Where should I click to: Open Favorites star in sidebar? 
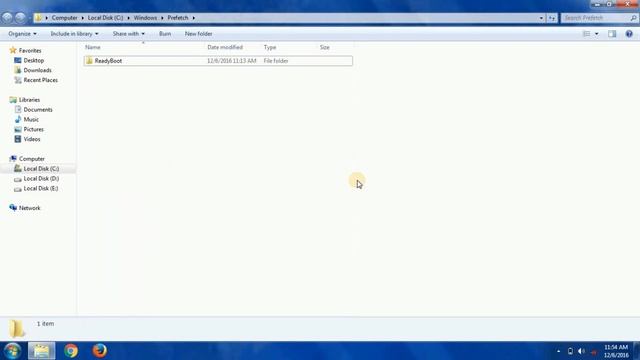pos(13,50)
